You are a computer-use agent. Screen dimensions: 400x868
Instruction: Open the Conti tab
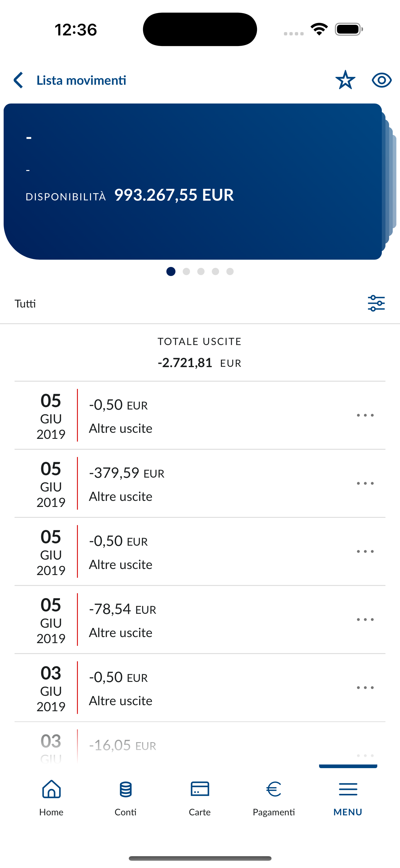point(125,798)
